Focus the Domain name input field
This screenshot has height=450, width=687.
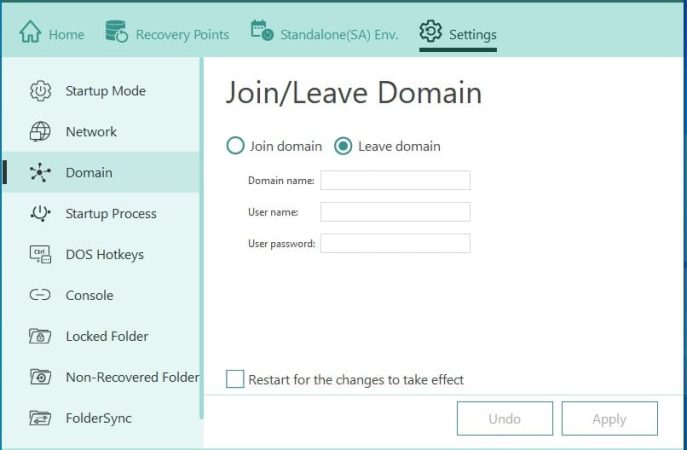(x=395, y=180)
